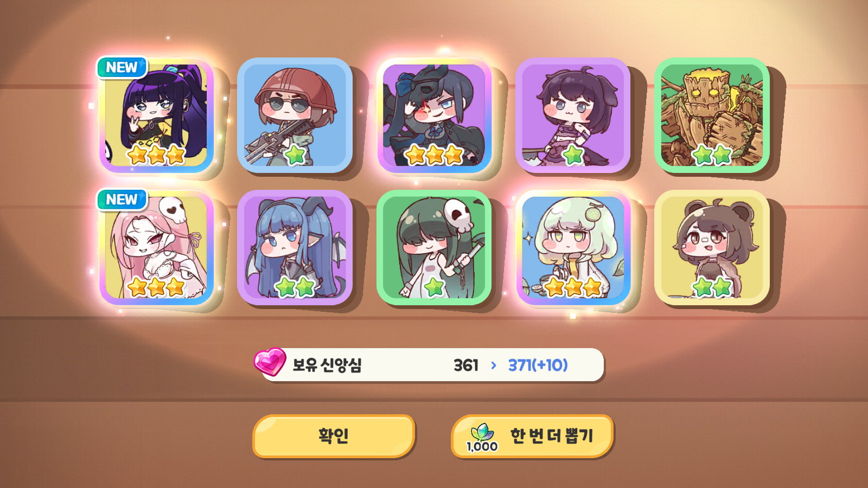This screenshot has width=868, height=488.
Task: Open the black horned mask three-star character
Action: pos(434,115)
